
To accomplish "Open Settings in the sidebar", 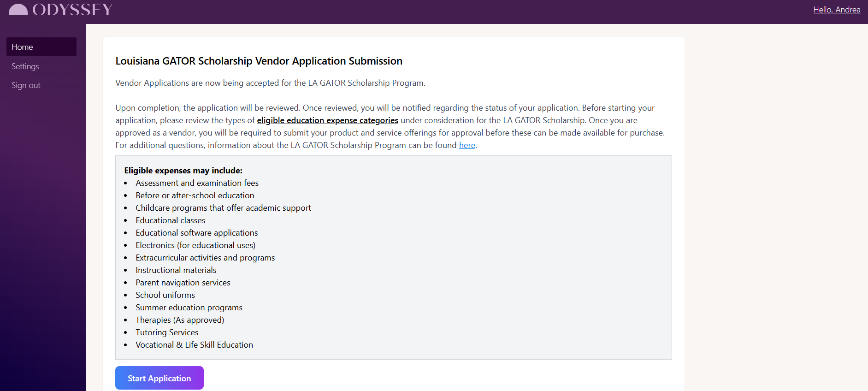I will click(x=25, y=66).
